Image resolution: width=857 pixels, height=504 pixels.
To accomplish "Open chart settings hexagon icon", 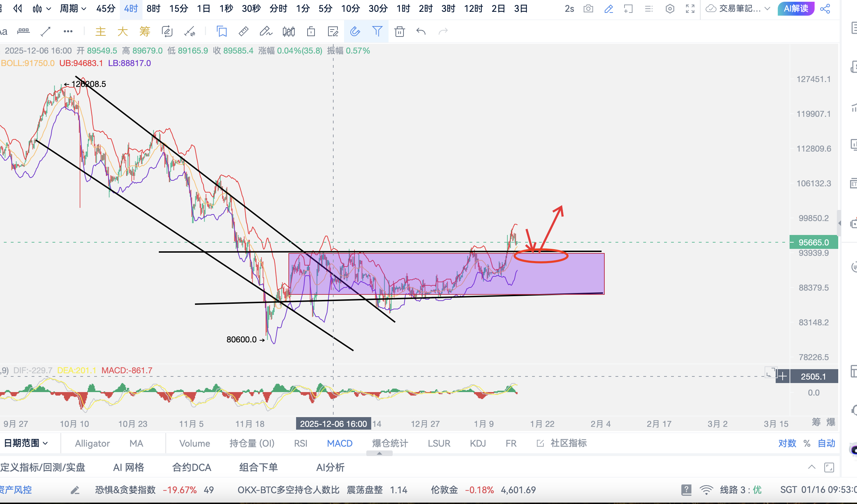I will 670,9.
